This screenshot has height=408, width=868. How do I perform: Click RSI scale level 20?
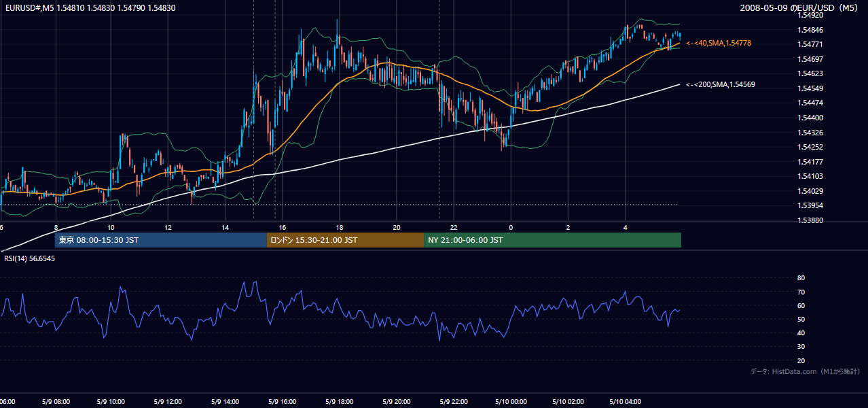[801, 360]
